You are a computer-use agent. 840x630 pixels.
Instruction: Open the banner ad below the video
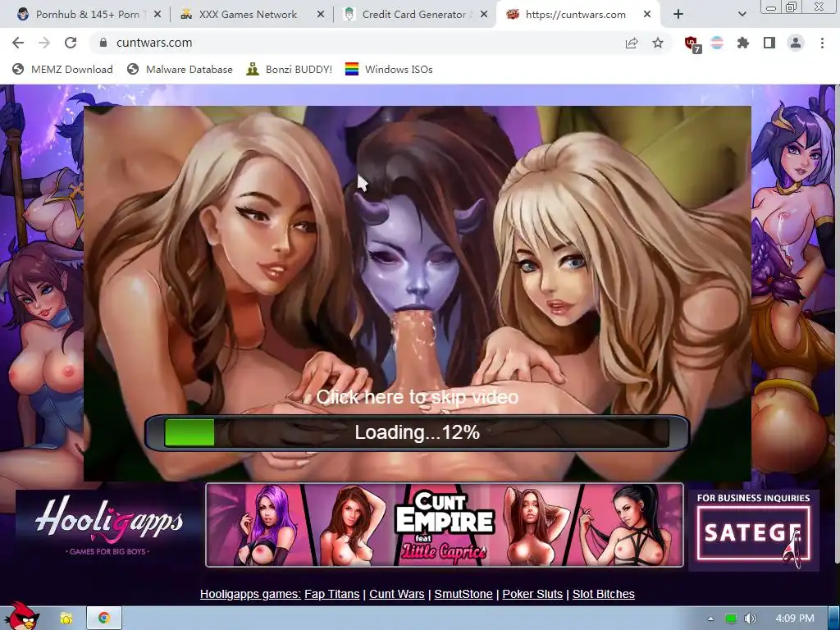[x=445, y=525]
